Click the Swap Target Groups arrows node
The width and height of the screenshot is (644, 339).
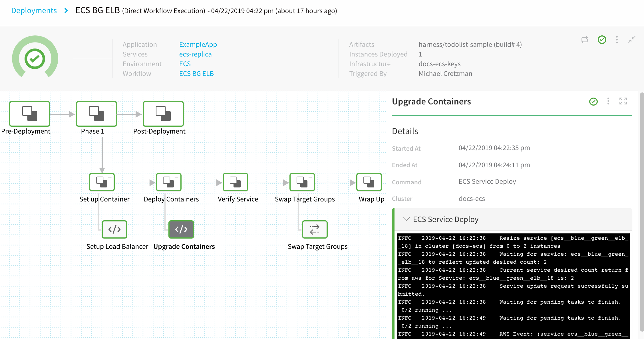click(315, 229)
